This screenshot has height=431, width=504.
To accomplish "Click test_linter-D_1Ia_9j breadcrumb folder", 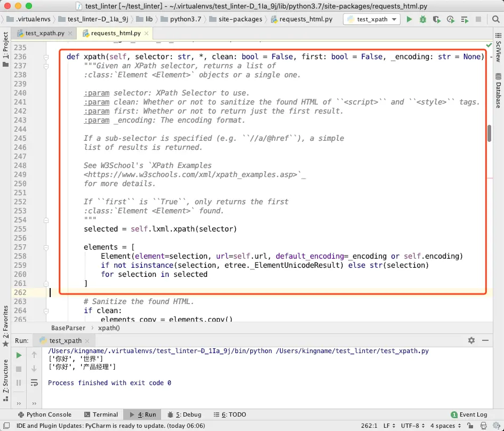I will (x=93, y=19).
